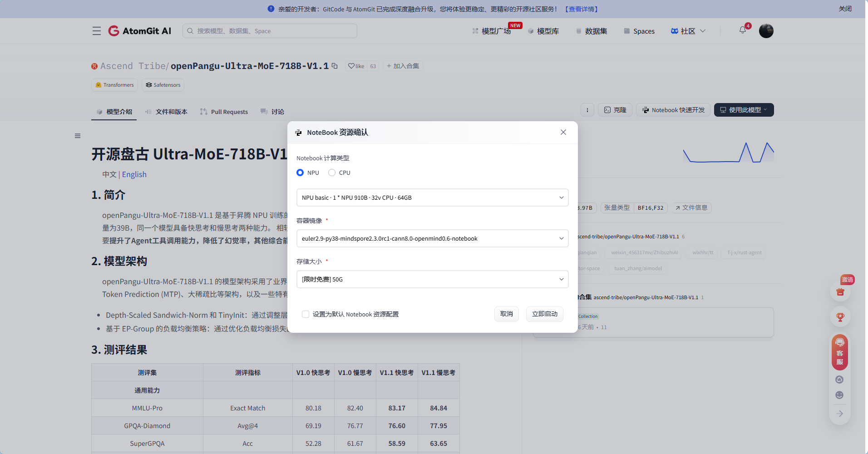Open the Spaces nav item
868x454 pixels.
(639, 31)
